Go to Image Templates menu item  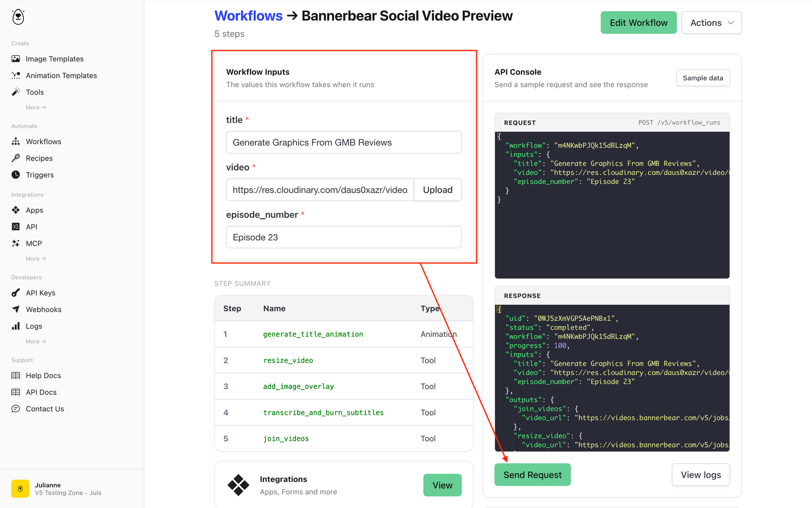pyautogui.click(x=55, y=59)
